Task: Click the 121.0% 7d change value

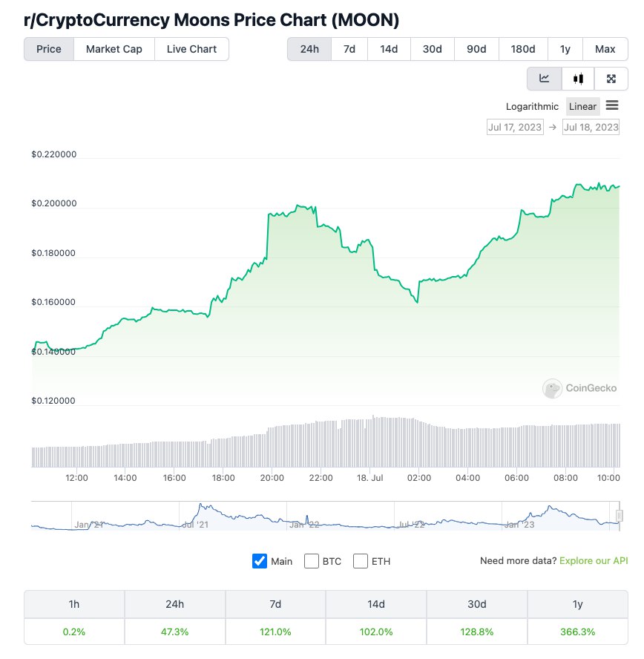Action: [x=275, y=632]
